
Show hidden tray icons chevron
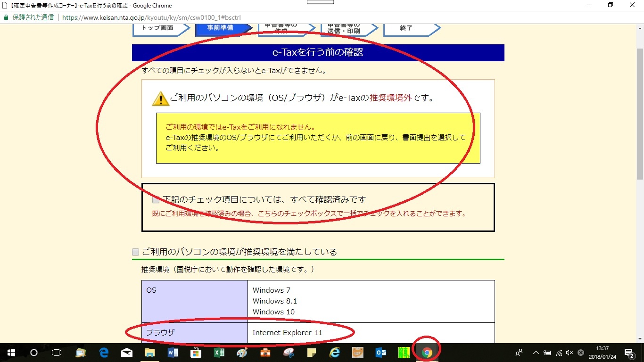536,353
